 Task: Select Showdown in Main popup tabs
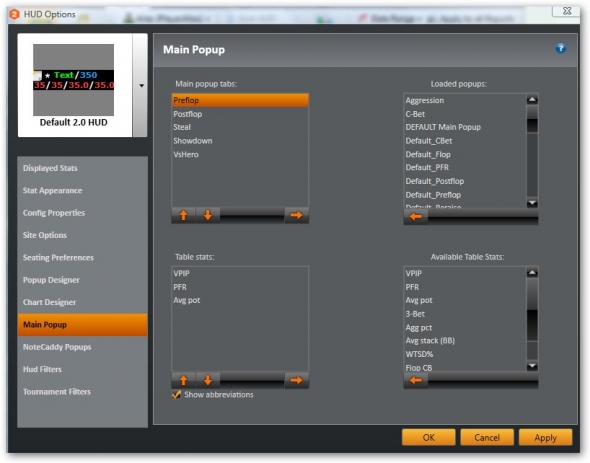240,141
